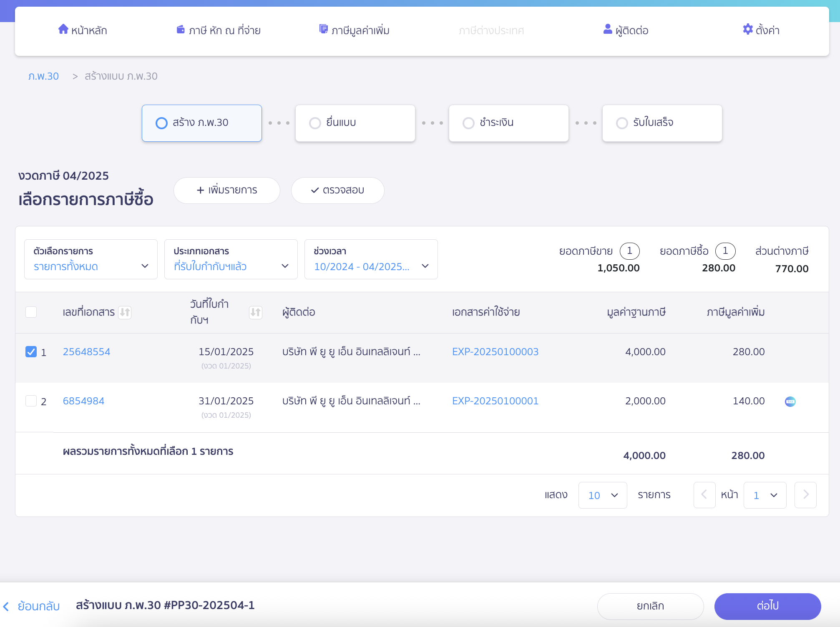
Task: Check row 2 document 6854984 checkbox
Action: click(31, 401)
